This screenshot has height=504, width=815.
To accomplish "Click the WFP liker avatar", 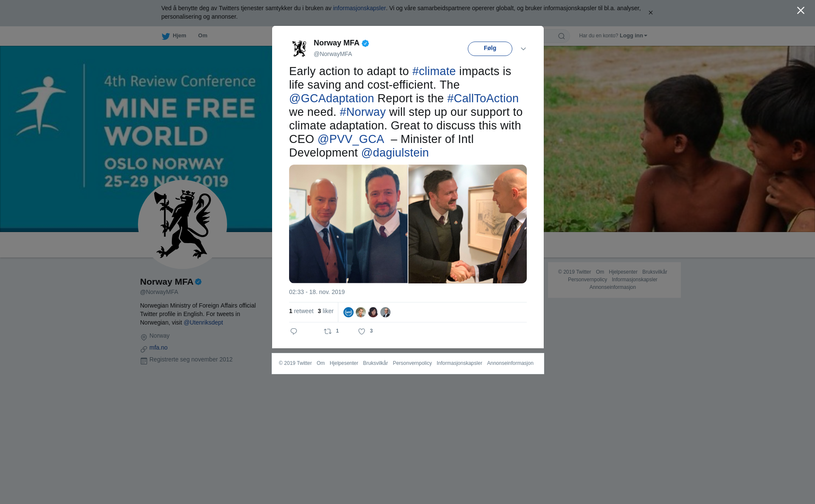I will pyautogui.click(x=348, y=312).
